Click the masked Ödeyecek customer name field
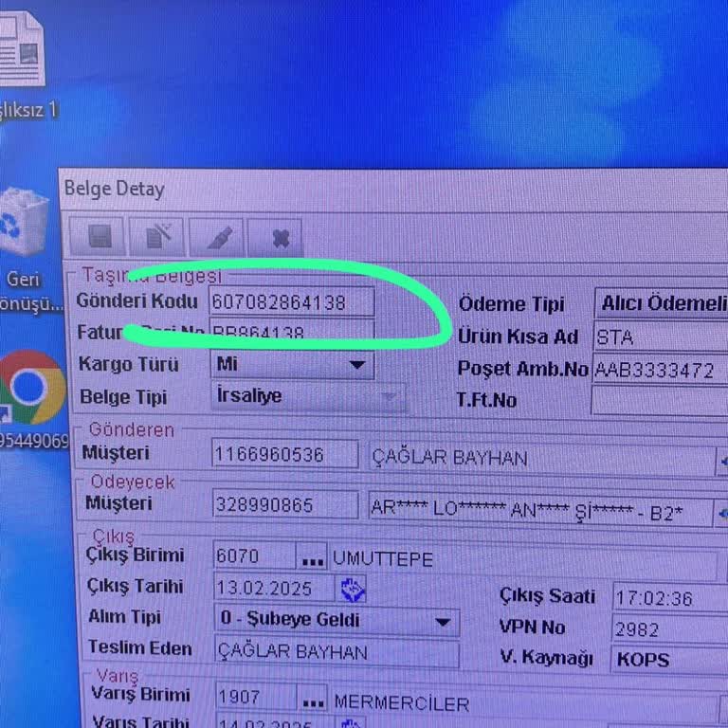 (x=540, y=509)
